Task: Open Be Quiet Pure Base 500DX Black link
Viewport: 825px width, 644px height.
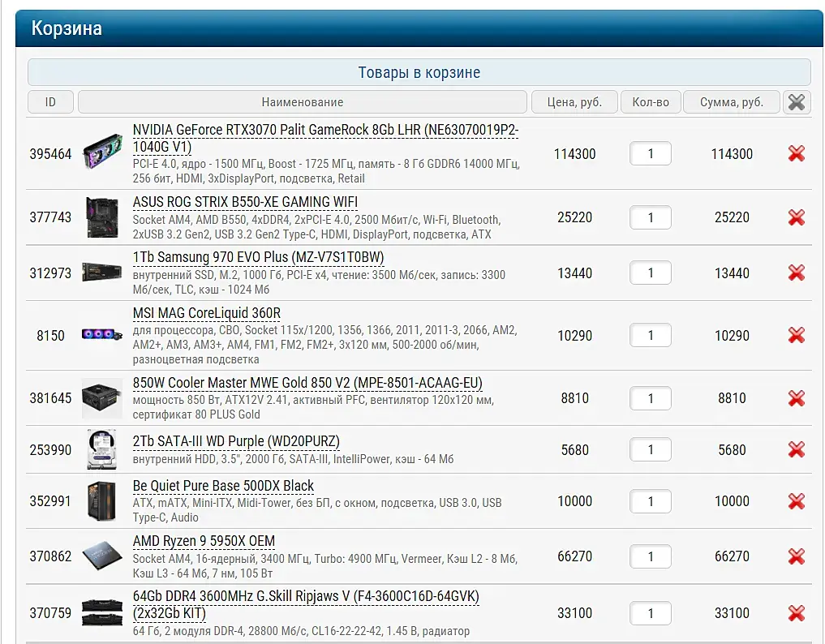Action: pyautogui.click(x=223, y=486)
